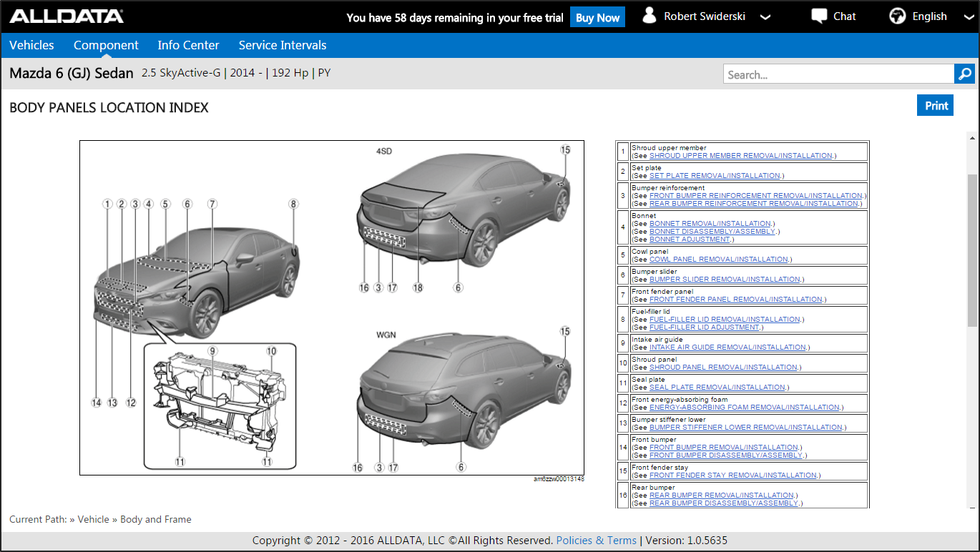Click the BODY PANELS LOCATION INDEX heading
980x552 pixels.
pyautogui.click(x=109, y=108)
